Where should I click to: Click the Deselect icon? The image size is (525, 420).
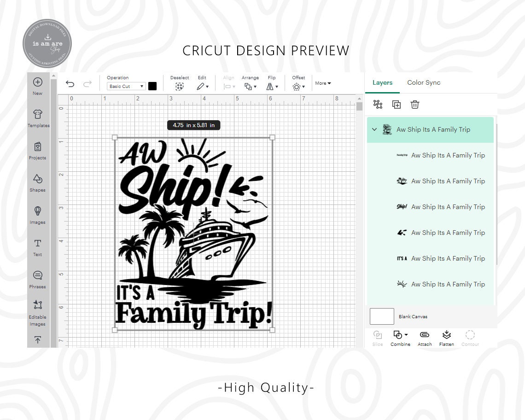(180, 87)
